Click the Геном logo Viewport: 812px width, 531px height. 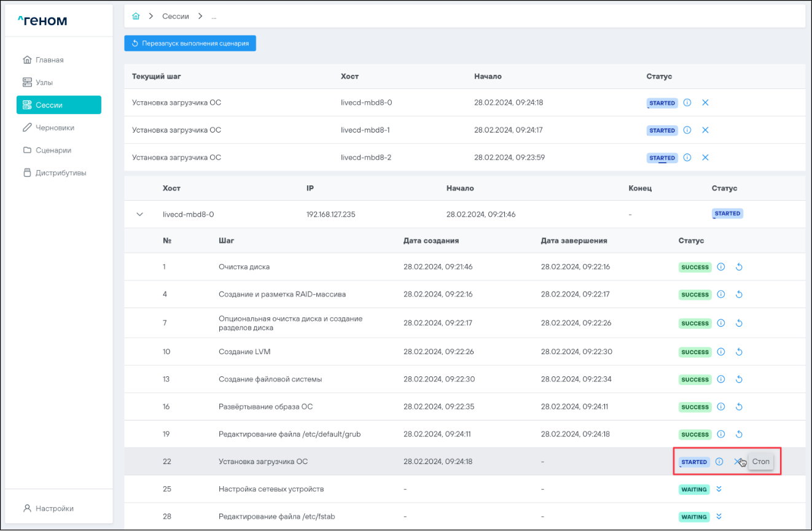point(42,21)
